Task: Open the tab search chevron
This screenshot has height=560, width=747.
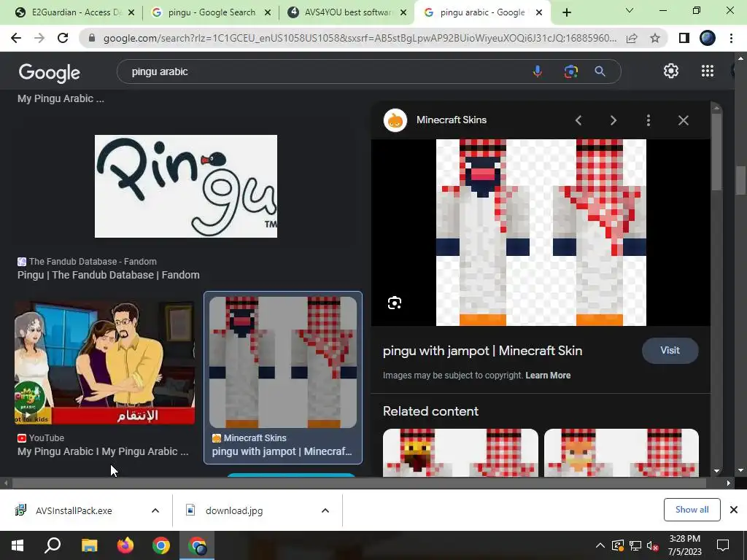Action: click(630, 10)
